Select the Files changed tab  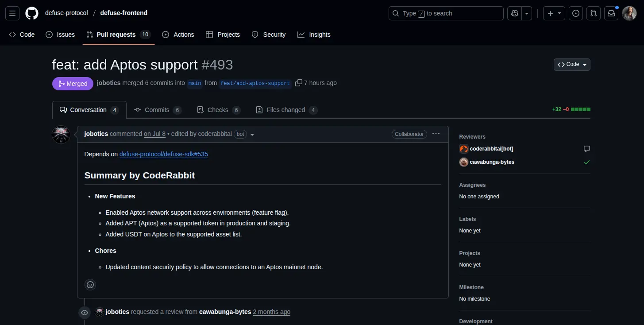pyautogui.click(x=287, y=110)
